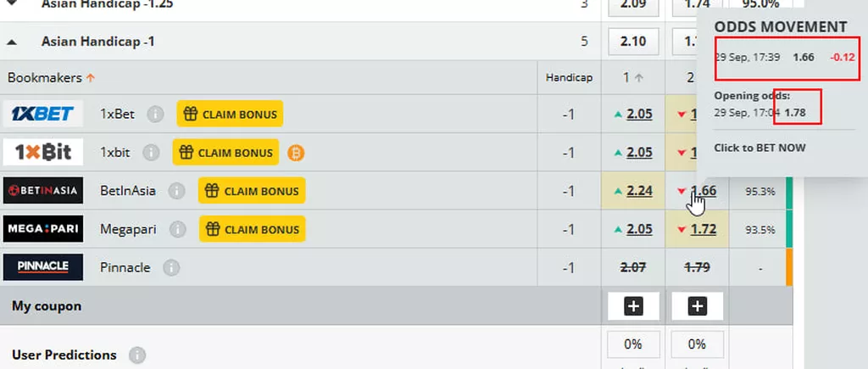
Task: Click to BET NOW in odds popup
Action: point(759,148)
